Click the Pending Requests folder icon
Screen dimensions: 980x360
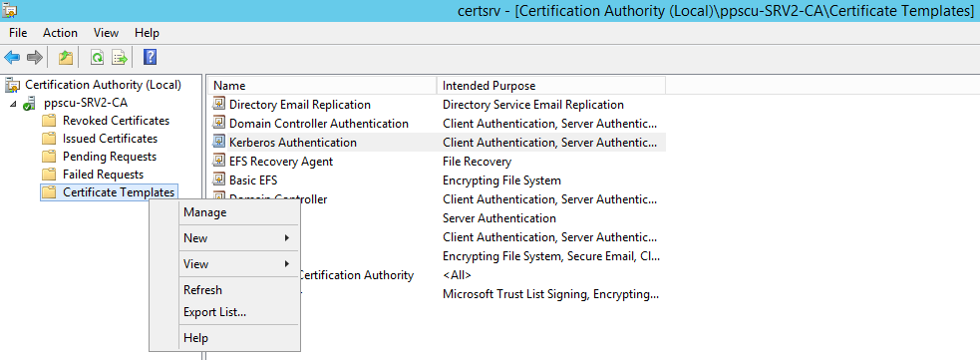point(49,157)
